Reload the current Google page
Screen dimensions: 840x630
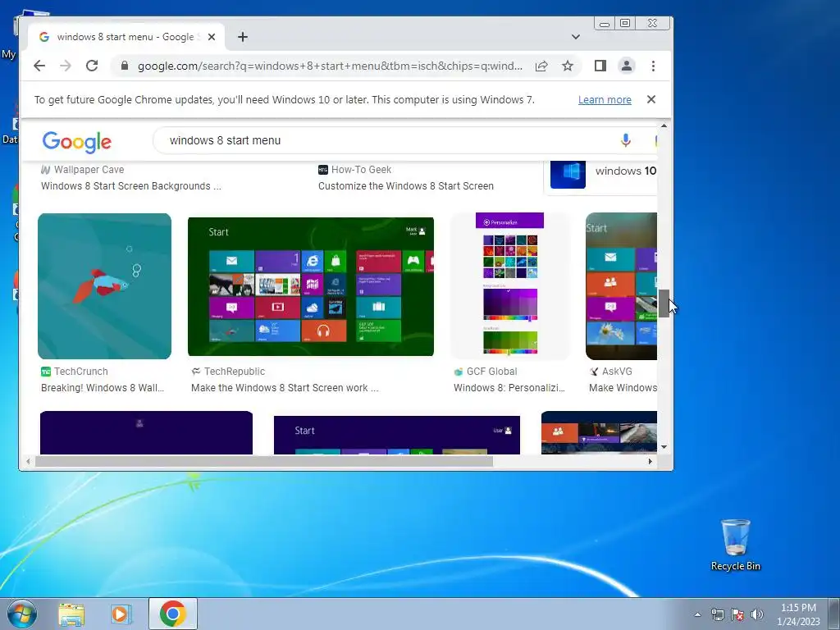pyautogui.click(x=92, y=66)
